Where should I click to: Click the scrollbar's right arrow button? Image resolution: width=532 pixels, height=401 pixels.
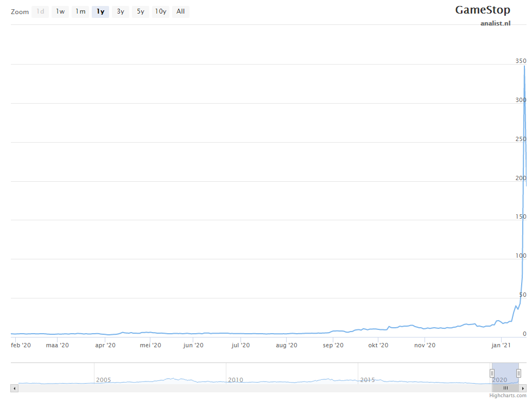pos(522,388)
